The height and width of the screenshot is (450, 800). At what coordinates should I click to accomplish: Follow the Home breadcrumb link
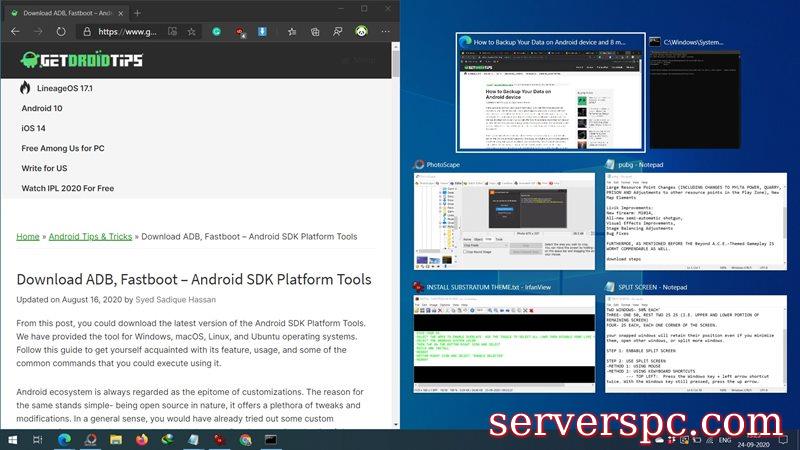pos(27,237)
